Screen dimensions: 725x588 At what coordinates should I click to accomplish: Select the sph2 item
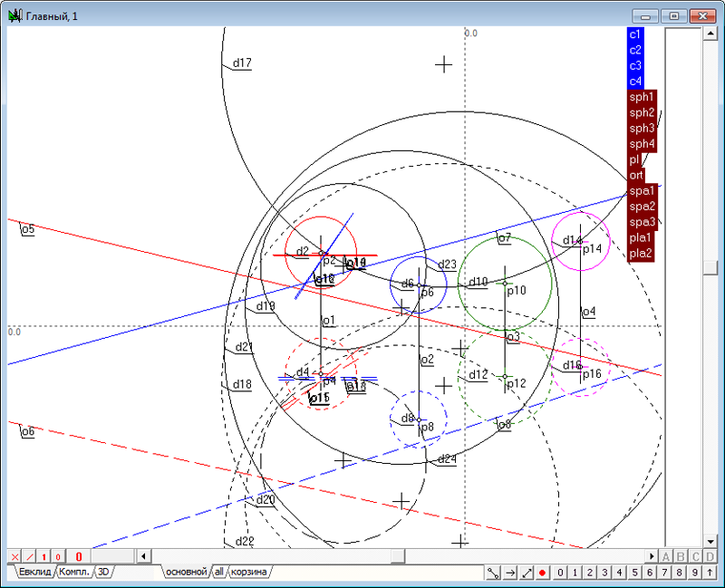pyautogui.click(x=643, y=112)
